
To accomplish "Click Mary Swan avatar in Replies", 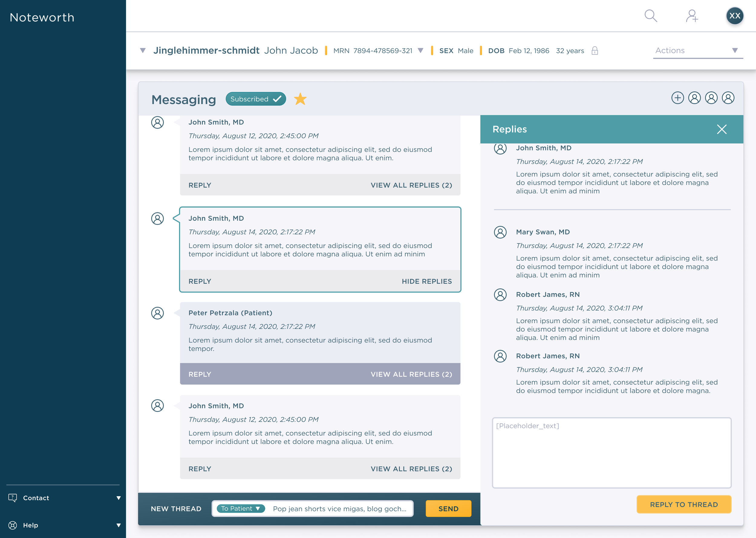I will 500,232.
